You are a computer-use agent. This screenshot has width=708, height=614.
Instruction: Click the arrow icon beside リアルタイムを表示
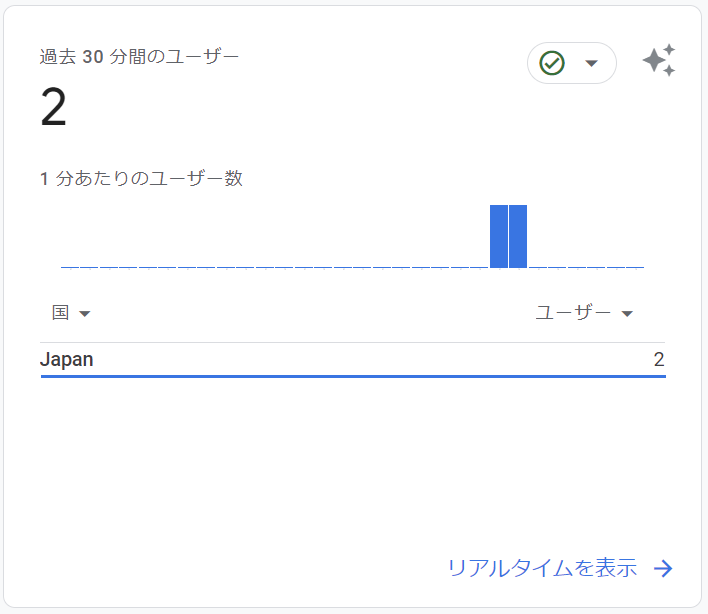pos(663,568)
